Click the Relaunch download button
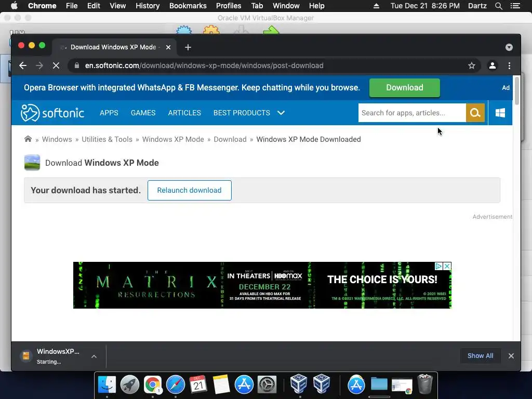Image resolution: width=532 pixels, height=399 pixels. tap(189, 190)
